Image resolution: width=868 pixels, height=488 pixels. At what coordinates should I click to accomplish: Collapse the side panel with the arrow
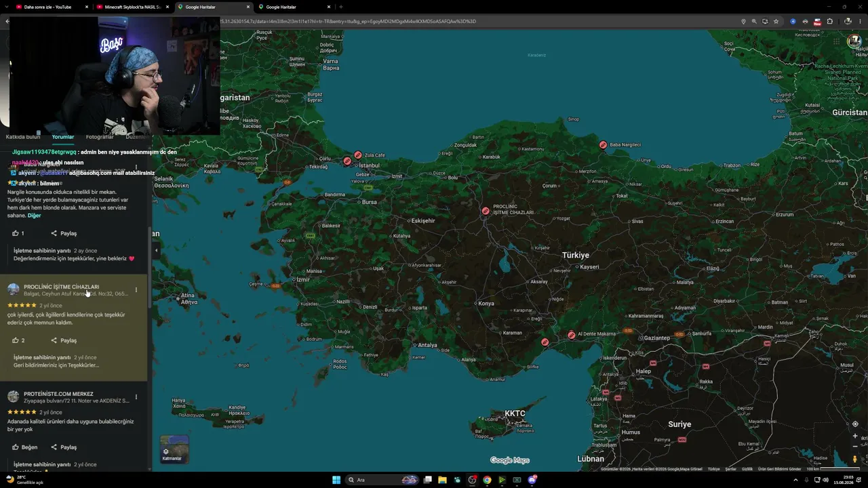(156, 250)
